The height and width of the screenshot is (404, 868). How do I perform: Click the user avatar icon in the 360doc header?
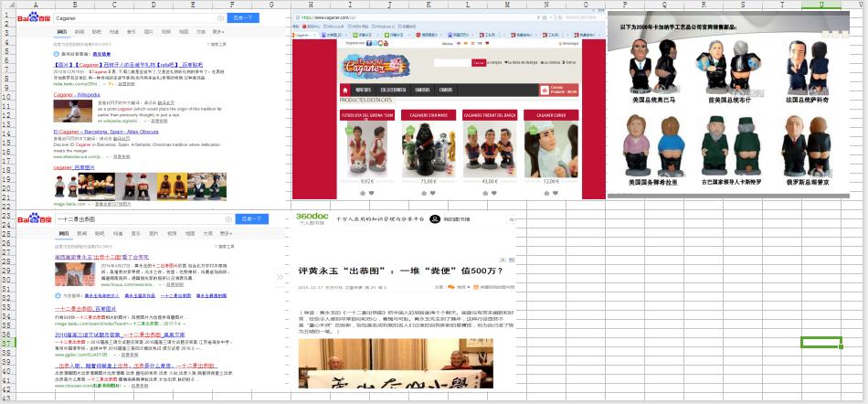point(435,218)
